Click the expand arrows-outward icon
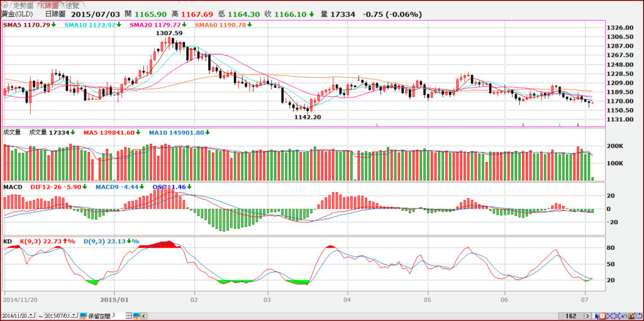 pos(617,316)
